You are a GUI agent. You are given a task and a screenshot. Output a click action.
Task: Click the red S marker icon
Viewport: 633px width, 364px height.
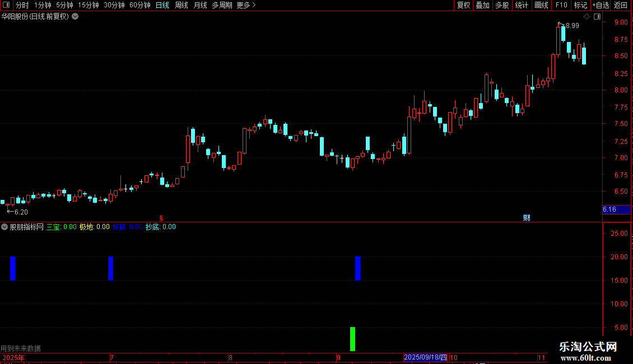(161, 218)
